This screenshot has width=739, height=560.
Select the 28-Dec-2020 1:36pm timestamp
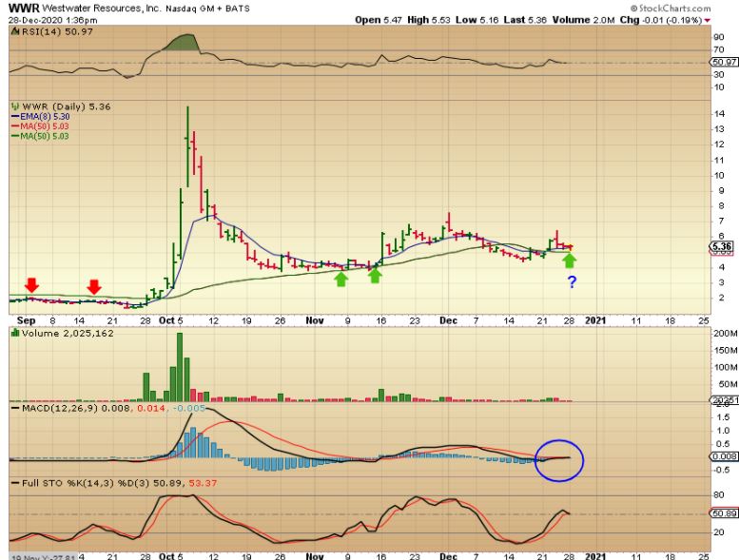click(53, 20)
